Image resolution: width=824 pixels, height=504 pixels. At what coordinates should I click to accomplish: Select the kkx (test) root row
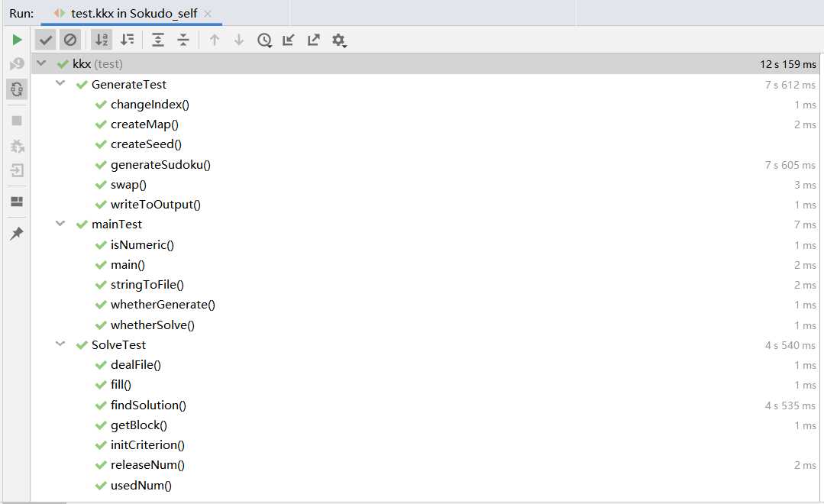[425, 64]
